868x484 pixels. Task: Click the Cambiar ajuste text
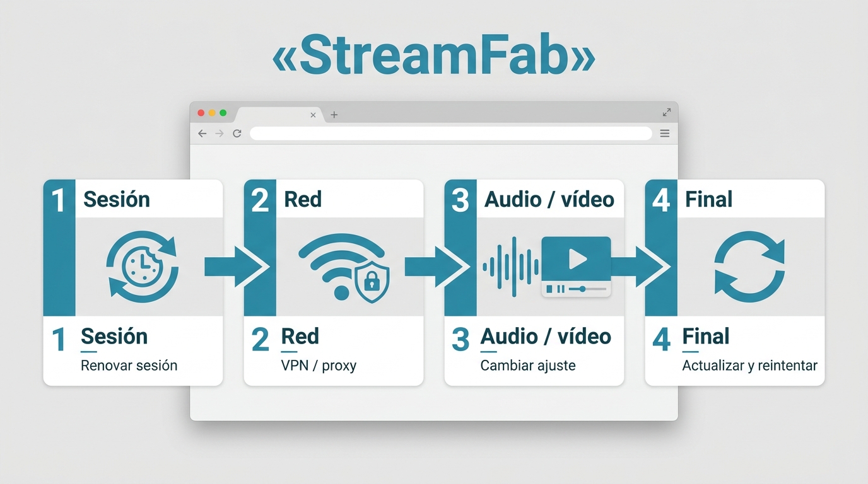click(528, 366)
